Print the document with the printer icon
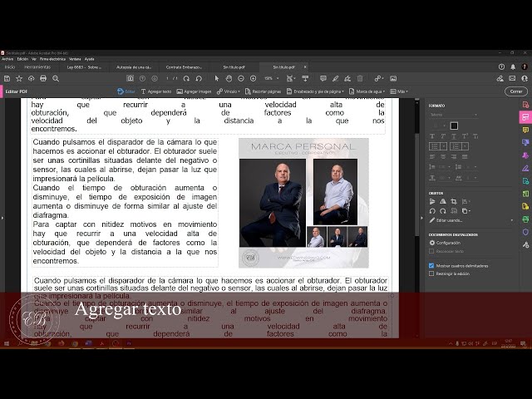 [x=43, y=79]
